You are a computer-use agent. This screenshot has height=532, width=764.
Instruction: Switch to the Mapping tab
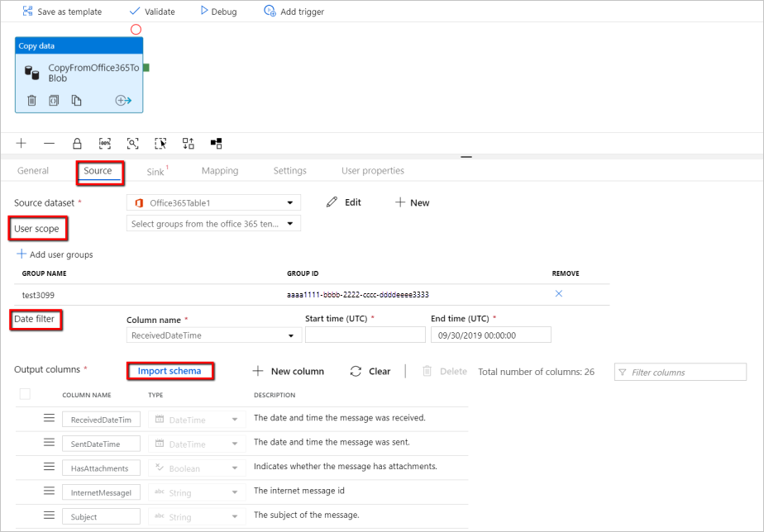tap(219, 170)
